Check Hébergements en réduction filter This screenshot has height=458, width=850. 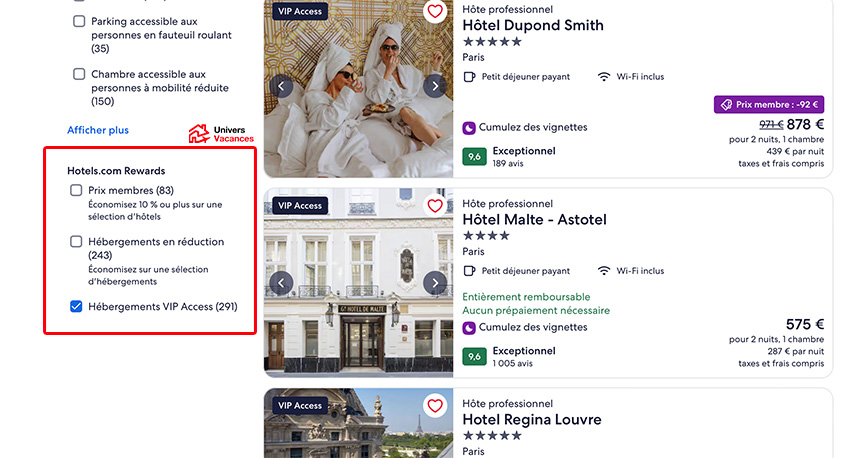(x=77, y=242)
